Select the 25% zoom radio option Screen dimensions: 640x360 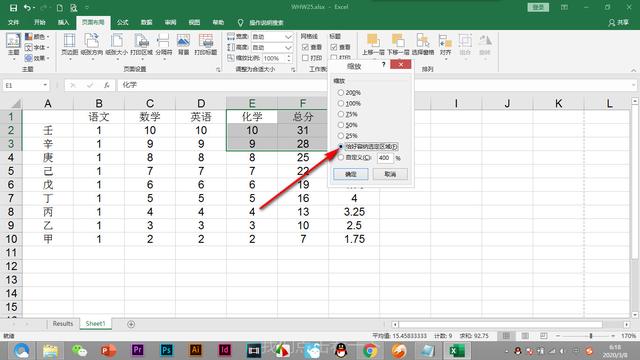coord(340,136)
